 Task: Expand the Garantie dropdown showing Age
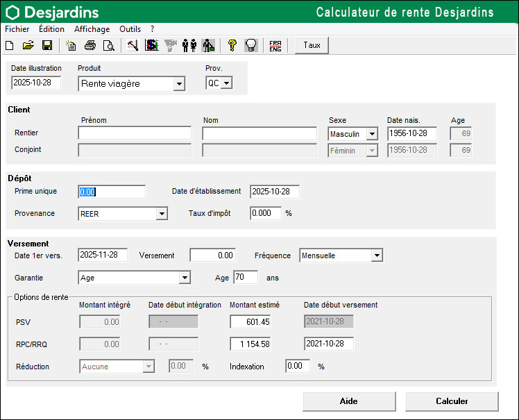(185, 278)
